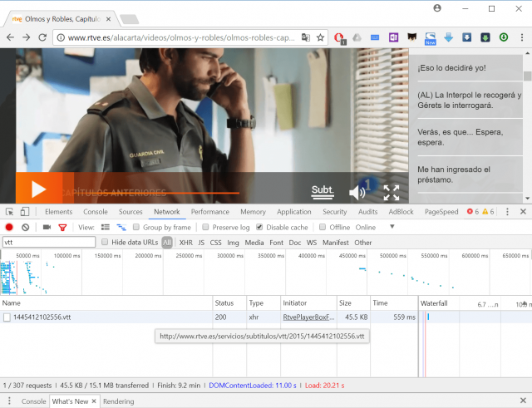Click the light blue down-arrow extension icon
The width and height of the screenshot is (532, 408).
pos(449,37)
